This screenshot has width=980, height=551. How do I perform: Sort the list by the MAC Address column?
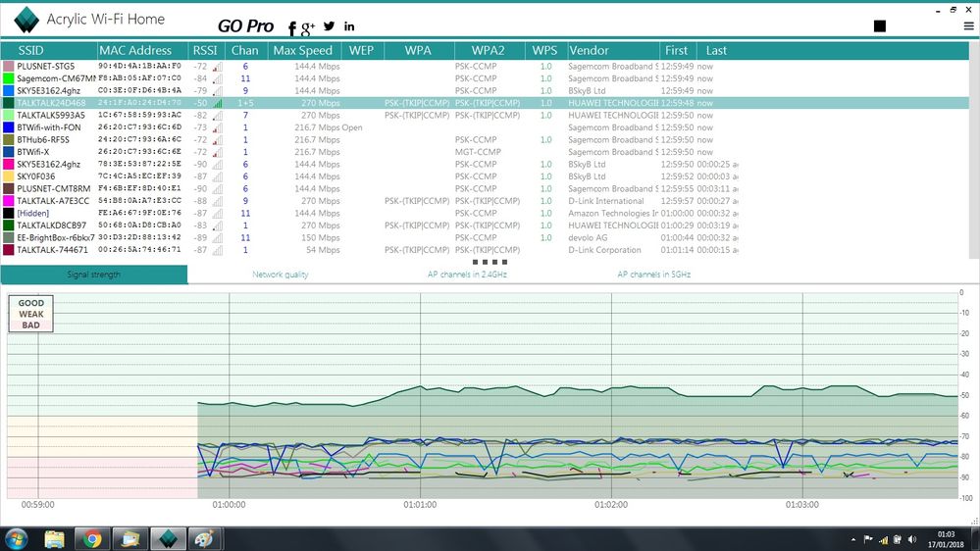tap(135, 51)
